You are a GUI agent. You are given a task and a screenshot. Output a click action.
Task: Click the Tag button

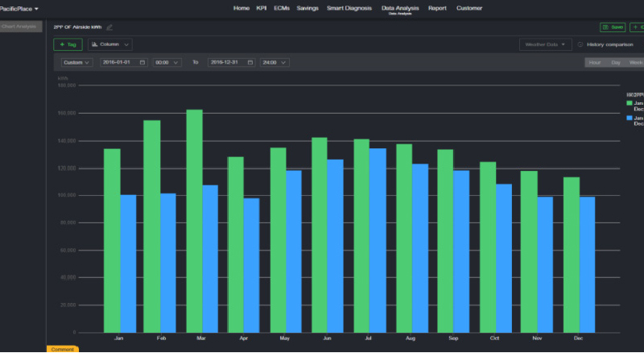pyautogui.click(x=68, y=44)
